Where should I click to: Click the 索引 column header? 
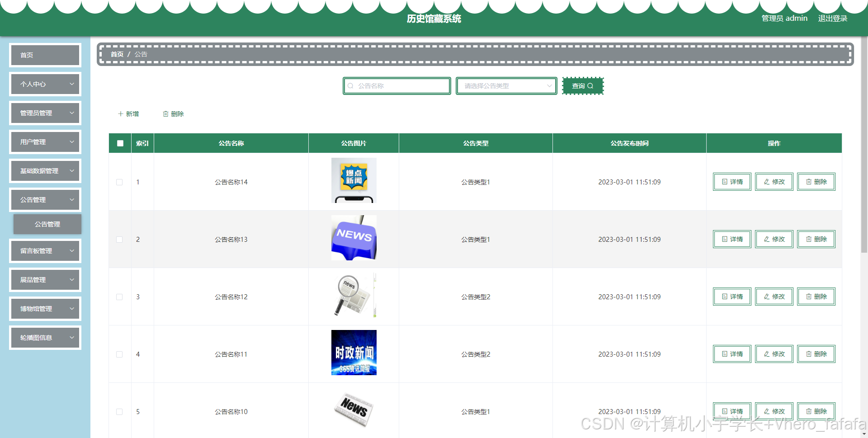(x=142, y=143)
